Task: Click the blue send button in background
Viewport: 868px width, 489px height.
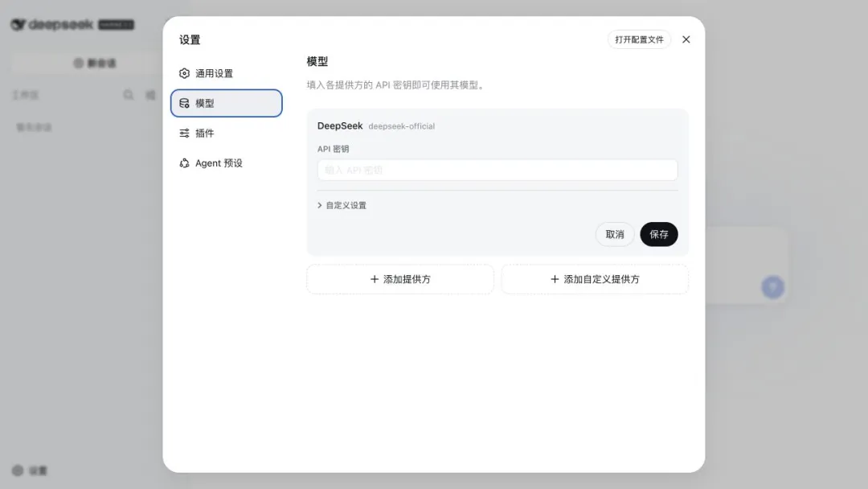Action: pos(773,287)
